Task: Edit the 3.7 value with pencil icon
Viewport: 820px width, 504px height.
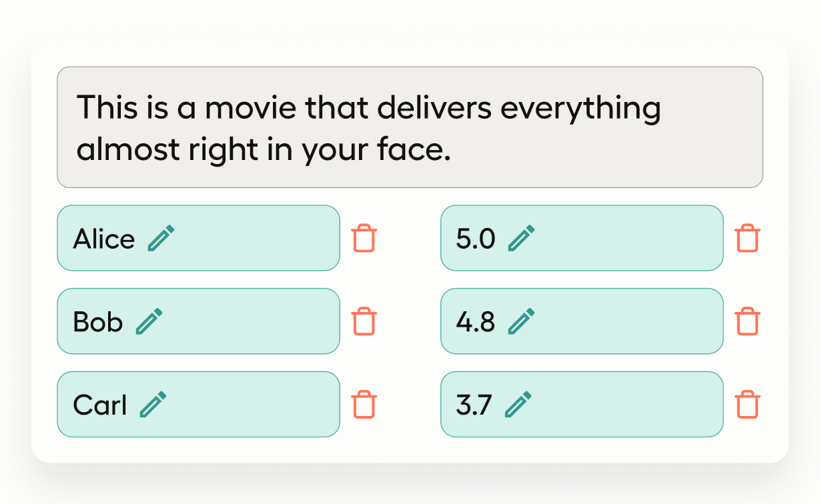Action: pyautogui.click(x=518, y=405)
